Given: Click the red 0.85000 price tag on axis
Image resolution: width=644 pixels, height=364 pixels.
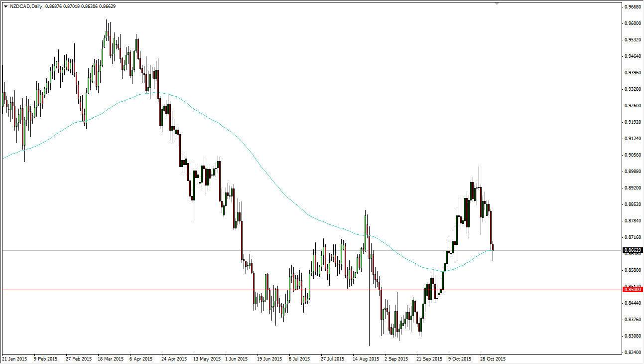Looking at the screenshot, I should pos(632,289).
